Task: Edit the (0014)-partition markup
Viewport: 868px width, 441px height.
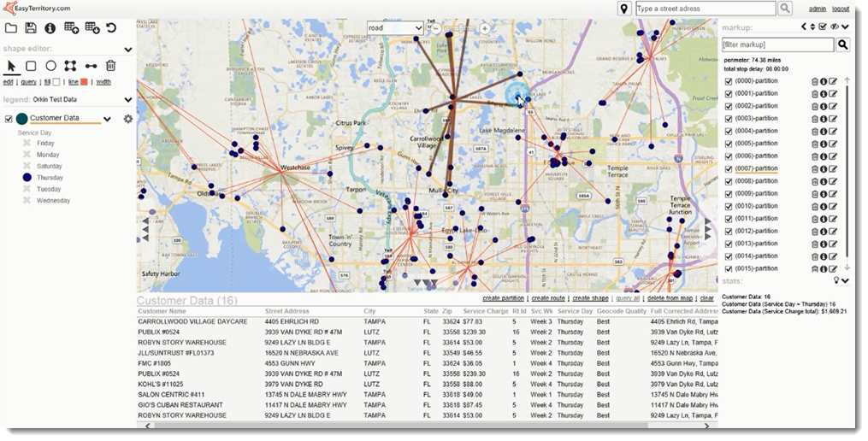Action: [x=833, y=256]
